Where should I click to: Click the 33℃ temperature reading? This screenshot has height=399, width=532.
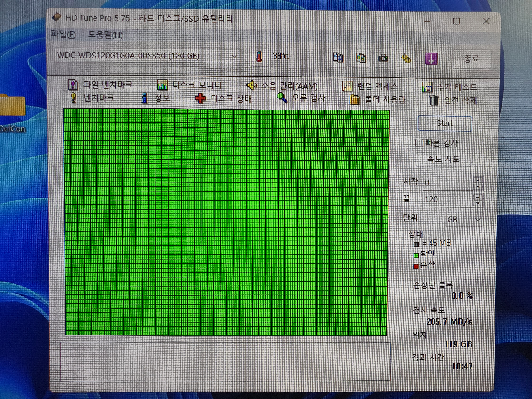coord(281,56)
